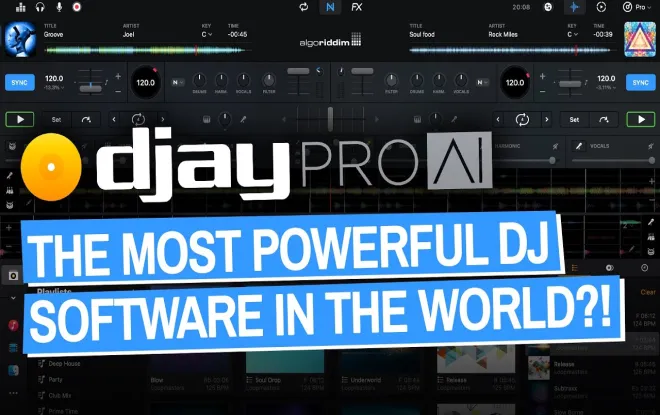Open the looper arrows icon in top center
The width and height of the screenshot is (660, 415).
point(303,7)
